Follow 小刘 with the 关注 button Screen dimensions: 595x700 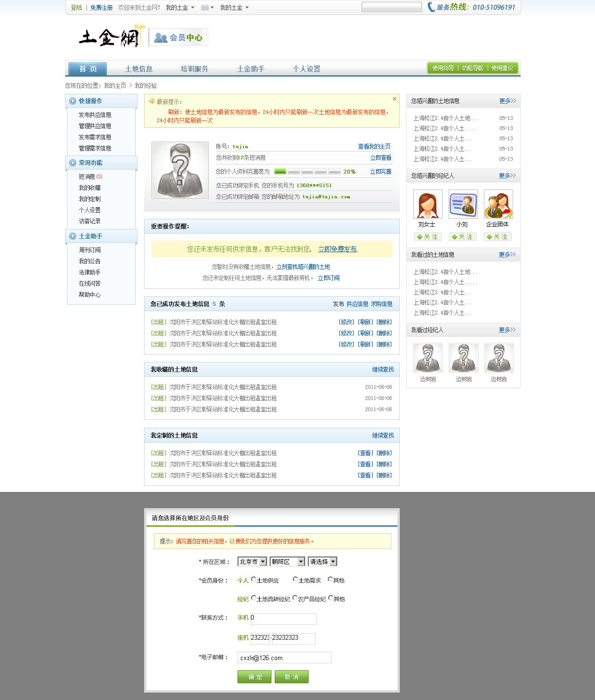pyautogui.click(x=463, y=237)
